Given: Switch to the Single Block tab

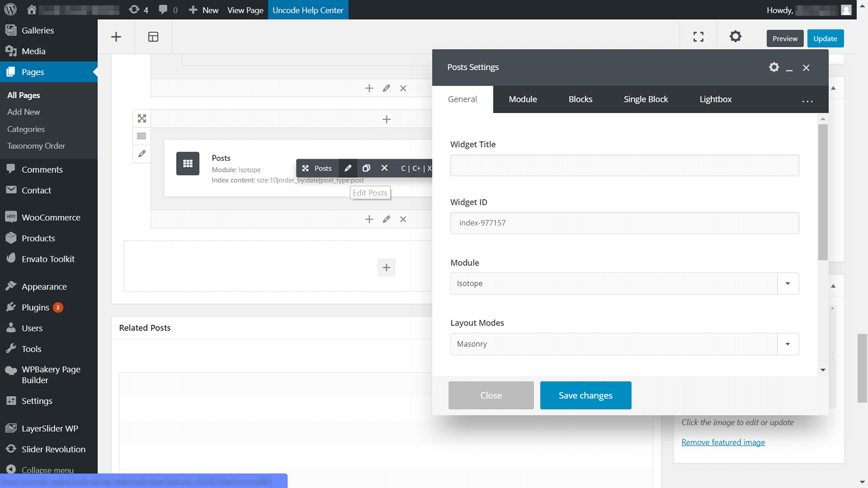Looking at the screenshot, I should coord(646,99).
